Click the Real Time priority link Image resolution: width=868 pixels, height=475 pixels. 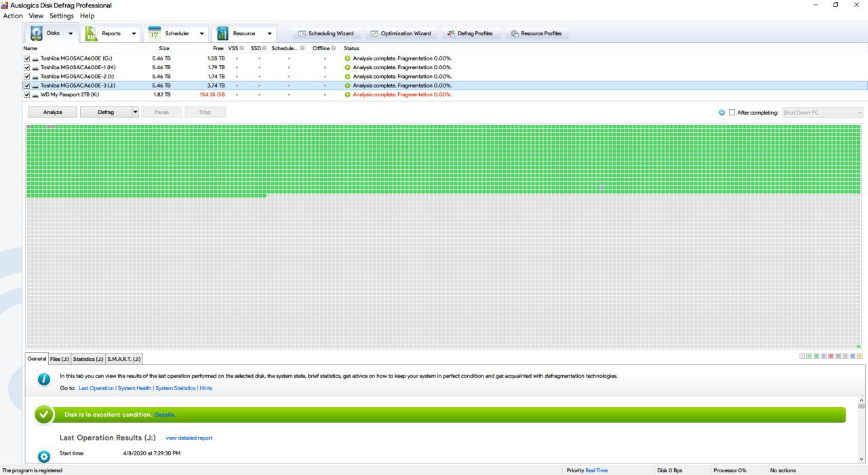point(596,470)
